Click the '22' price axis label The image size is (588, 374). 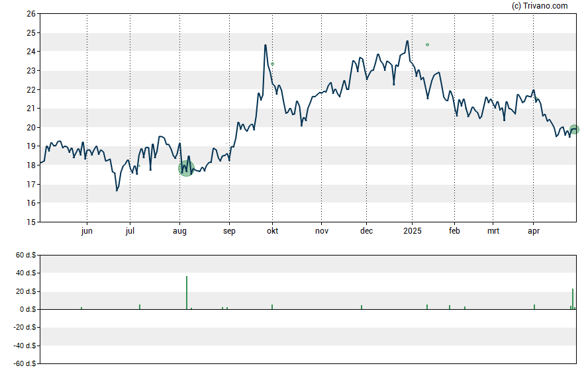[31, 90]
